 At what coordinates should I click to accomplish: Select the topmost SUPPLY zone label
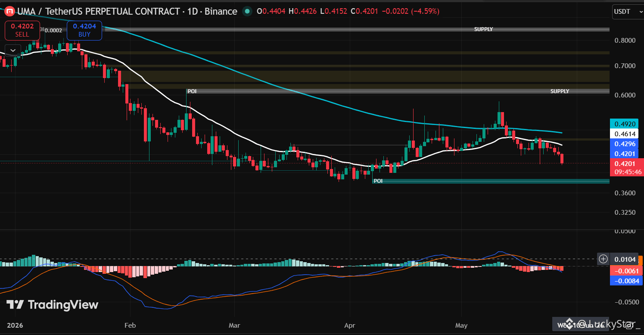click(x=483, y=29)
